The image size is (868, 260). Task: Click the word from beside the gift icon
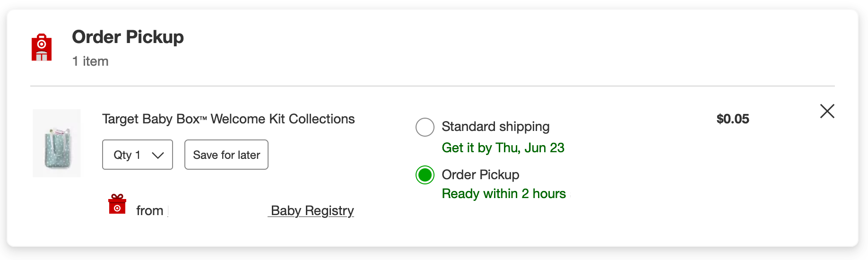(x=149, y=211)
